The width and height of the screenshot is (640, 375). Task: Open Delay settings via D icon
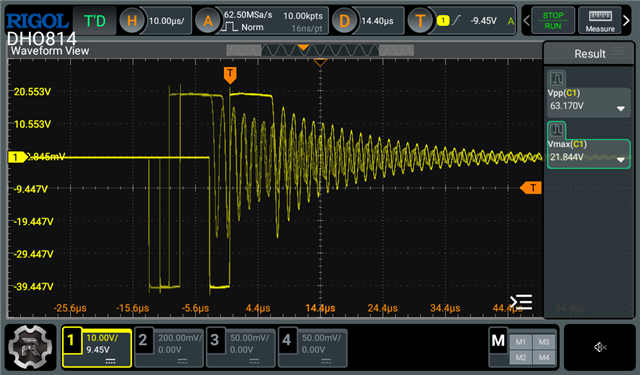pyautogui.click(x=344, y=20)
